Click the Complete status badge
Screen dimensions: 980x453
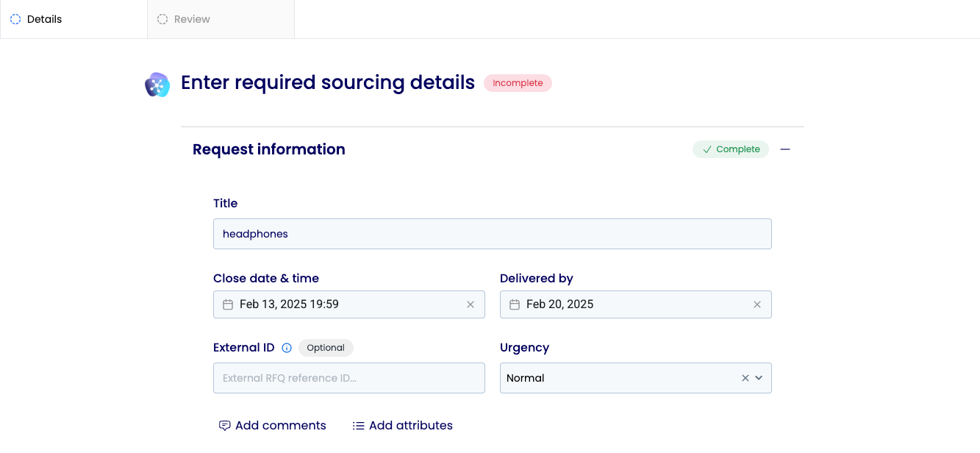731,149
